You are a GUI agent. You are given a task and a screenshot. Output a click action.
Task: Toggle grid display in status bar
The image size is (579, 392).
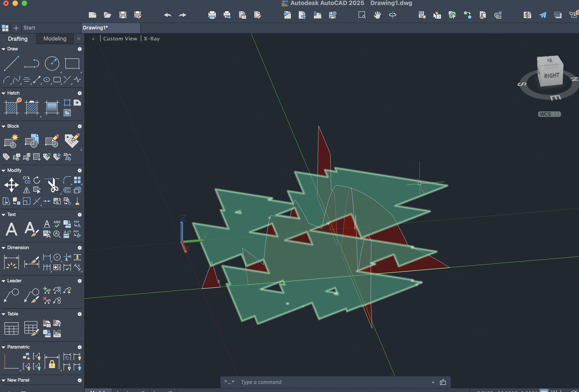click(x=544, y=391)
